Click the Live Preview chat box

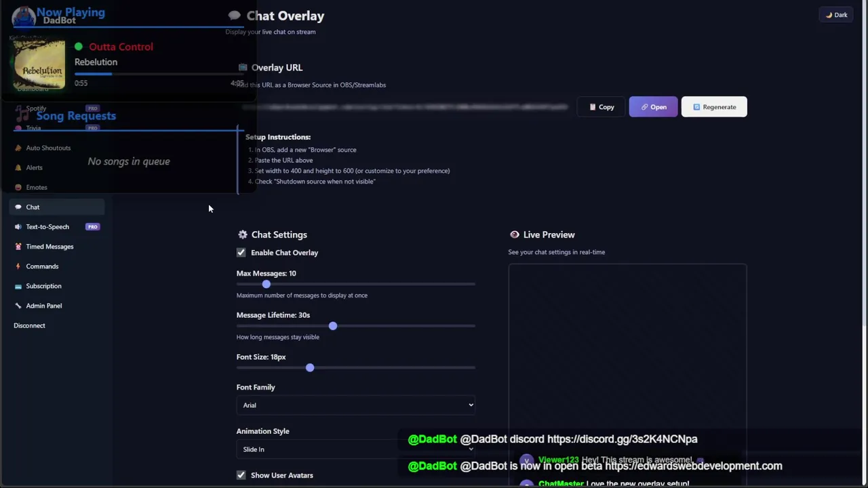click(627, 375)
